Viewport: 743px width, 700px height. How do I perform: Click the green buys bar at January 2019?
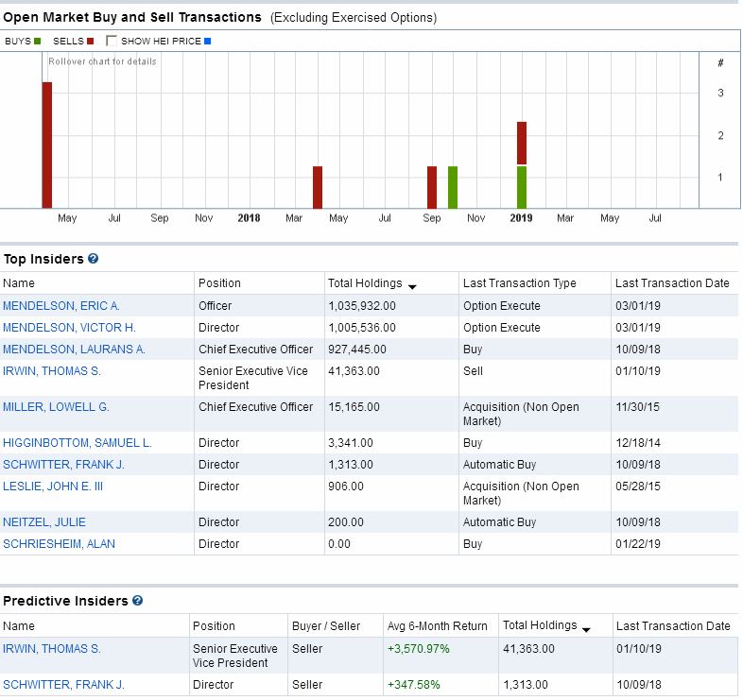click(x=522, y=187)
